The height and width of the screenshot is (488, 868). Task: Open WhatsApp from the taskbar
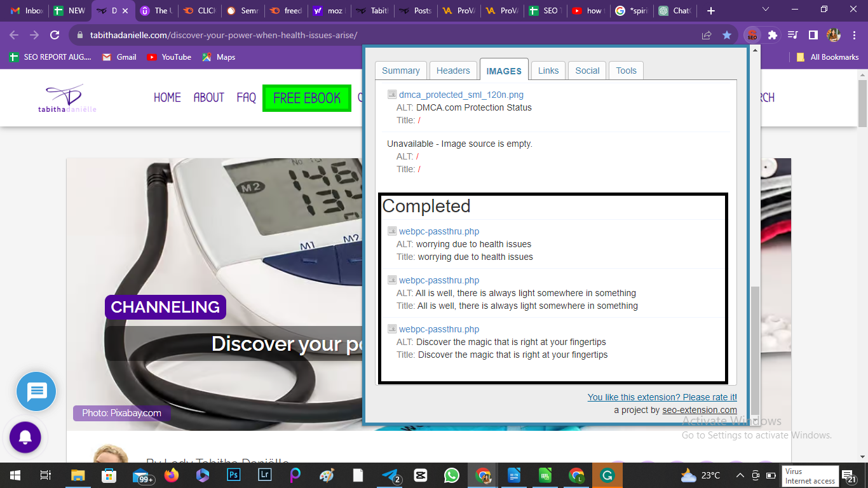pos(452,475)
